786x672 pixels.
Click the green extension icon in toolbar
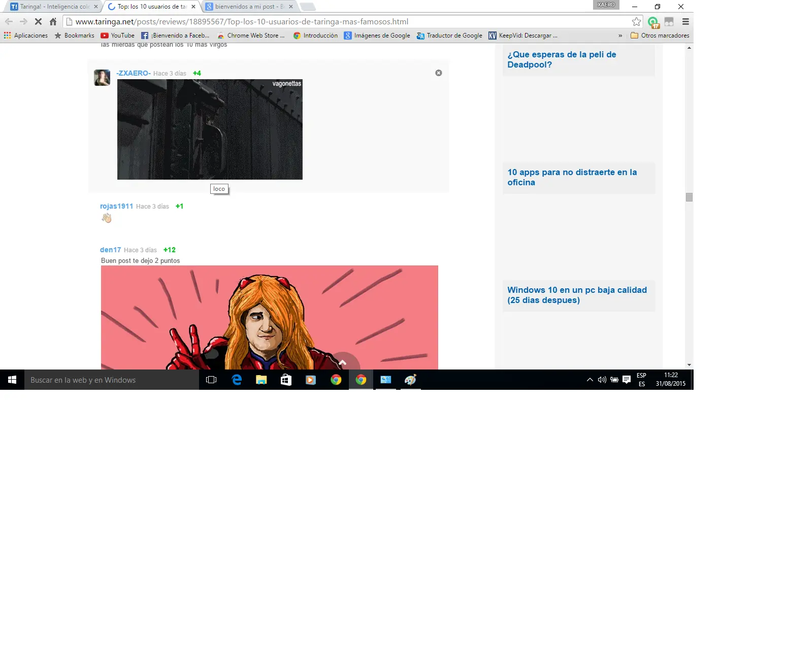click(x=653, y=22)
